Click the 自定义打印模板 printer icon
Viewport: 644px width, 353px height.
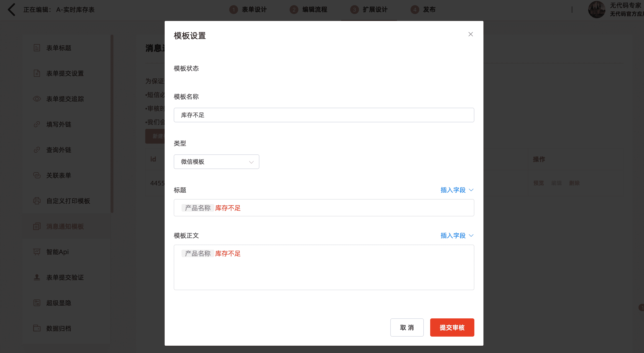tap(37, 201)
